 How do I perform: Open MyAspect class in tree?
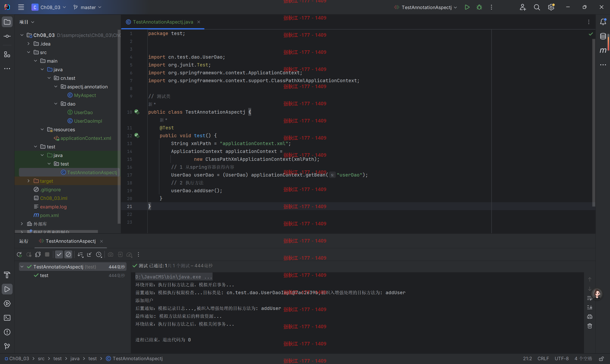pyautogui.click(x=85, y=95)
